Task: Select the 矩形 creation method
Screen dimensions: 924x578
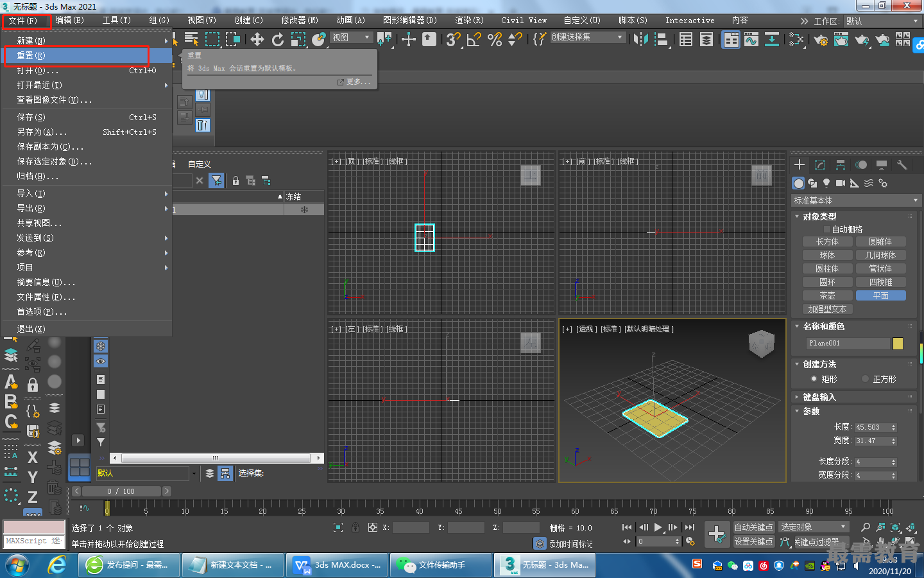Action: pos(814,379)
